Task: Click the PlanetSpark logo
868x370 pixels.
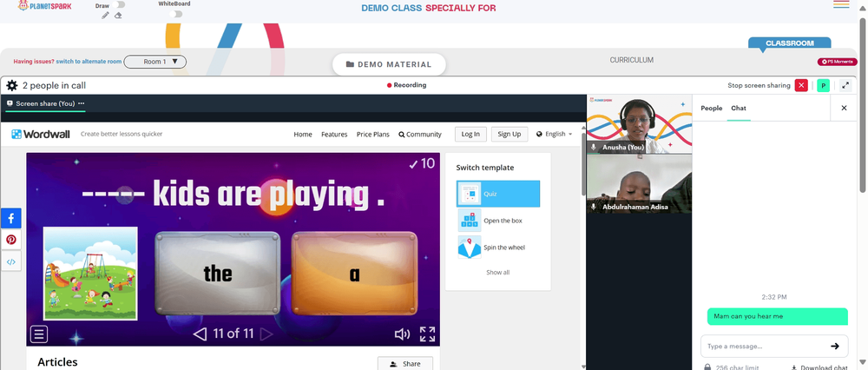Action: point(45,5)
